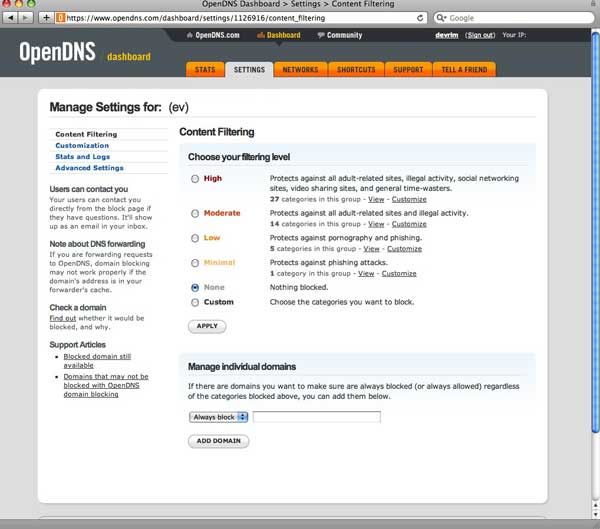Open the devrim account link

446,35
